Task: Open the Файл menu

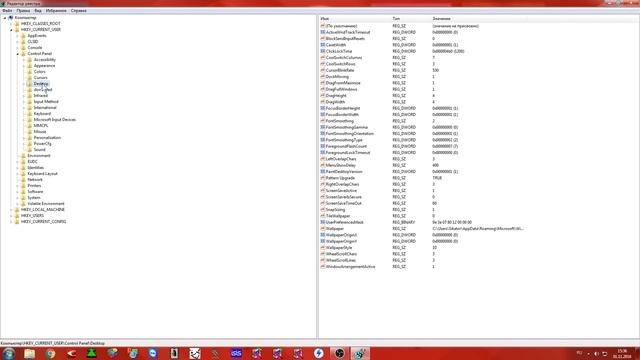Action: point(7,11)
